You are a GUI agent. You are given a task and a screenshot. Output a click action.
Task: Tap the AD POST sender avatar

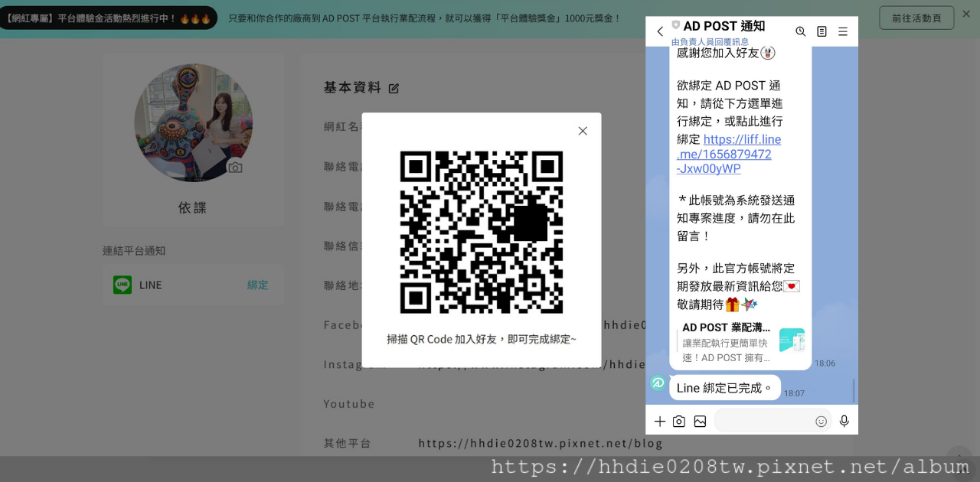(658, 383)
